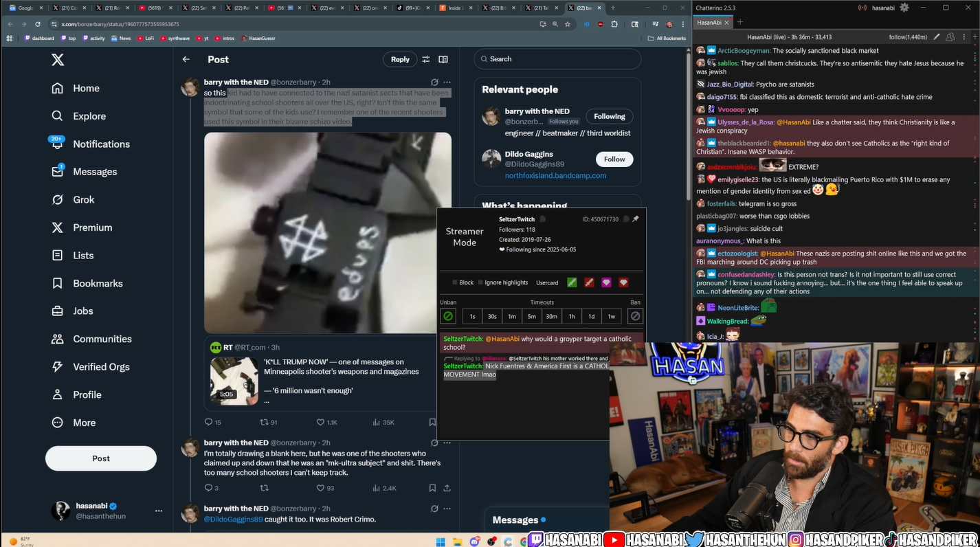Click the green sword icon in usercard
The height and width of the screenshot is (547, 980).
(x=572, y=282)
